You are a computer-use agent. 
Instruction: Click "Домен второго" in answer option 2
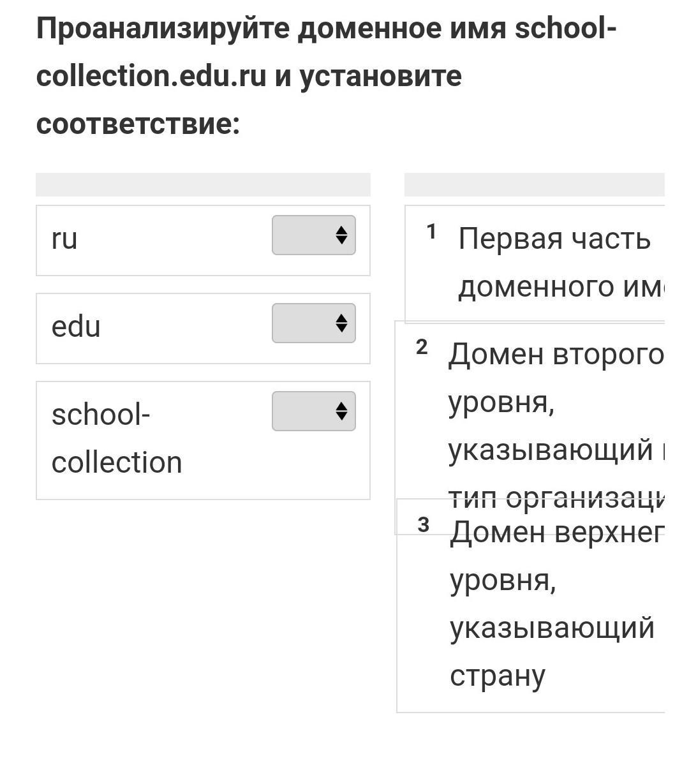tap(555, 355)
